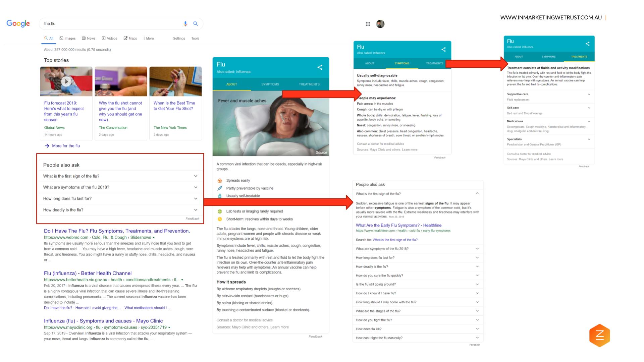Open When Is the Best Time to Get Your Flu Shot

point(174,106)
